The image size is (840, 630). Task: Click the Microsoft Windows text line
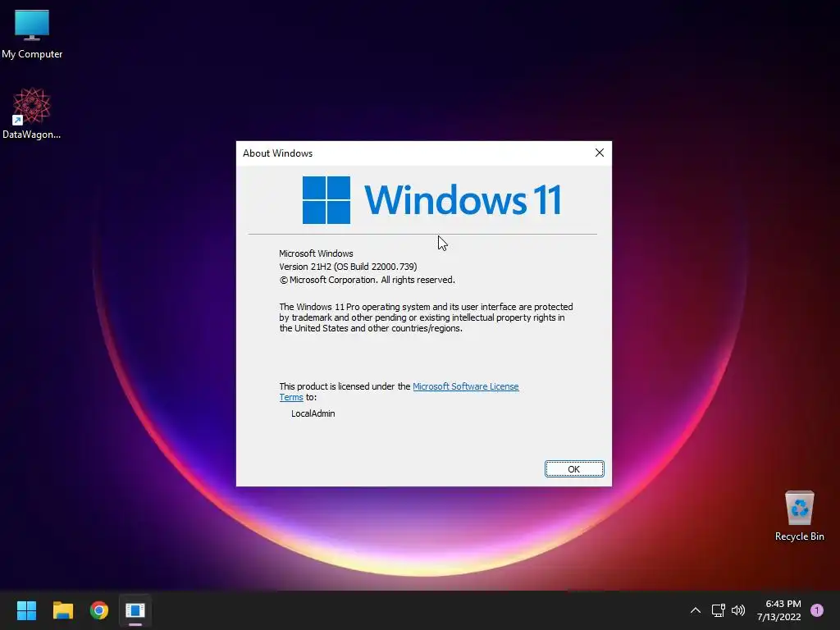pos(316,253)
